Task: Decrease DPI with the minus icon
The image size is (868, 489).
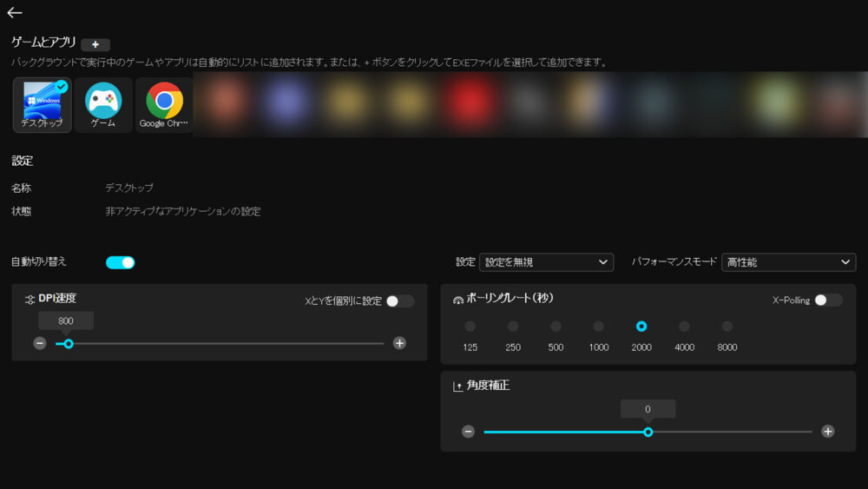Action: coord(40,343)
